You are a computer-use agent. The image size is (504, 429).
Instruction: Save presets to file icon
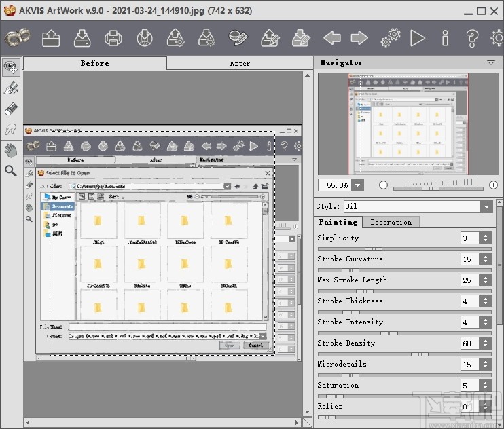point(206,38)
